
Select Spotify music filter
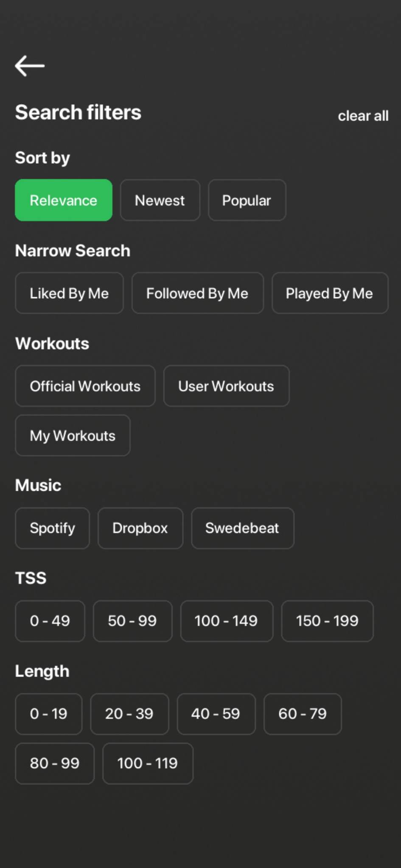(x=52, y=528)
